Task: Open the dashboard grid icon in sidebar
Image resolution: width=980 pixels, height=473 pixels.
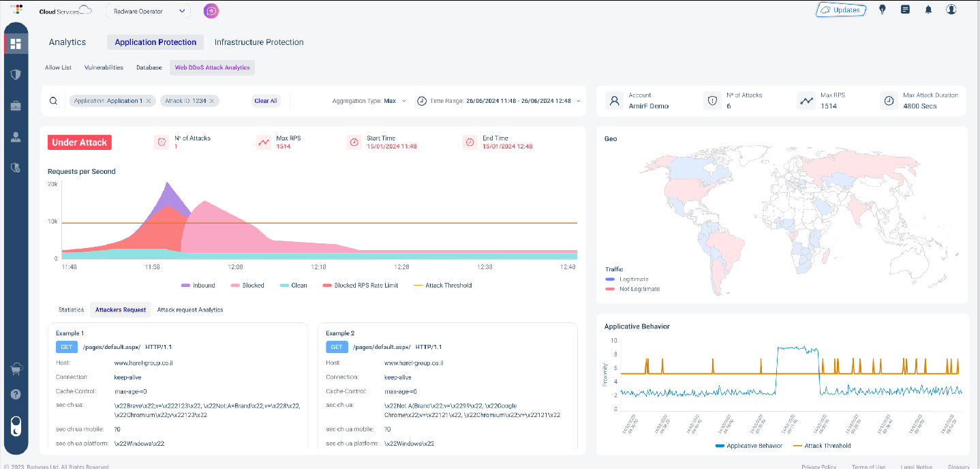Action: click(15, 43)
